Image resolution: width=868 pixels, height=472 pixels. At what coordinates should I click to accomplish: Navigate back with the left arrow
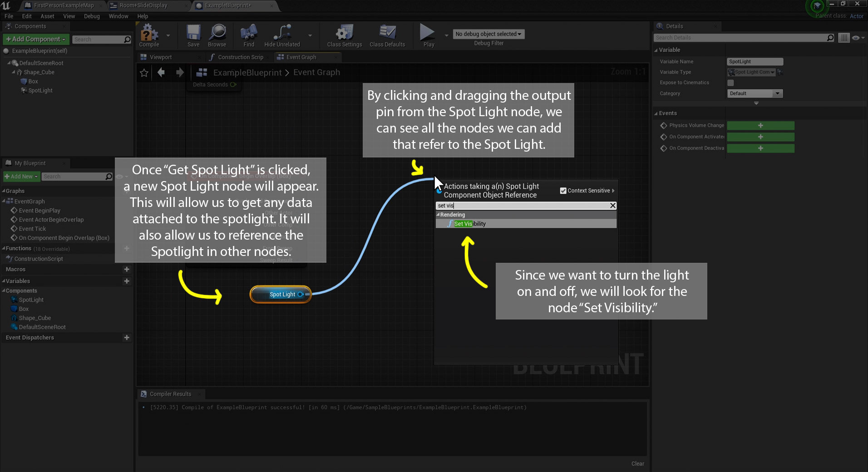click(161, 72)
